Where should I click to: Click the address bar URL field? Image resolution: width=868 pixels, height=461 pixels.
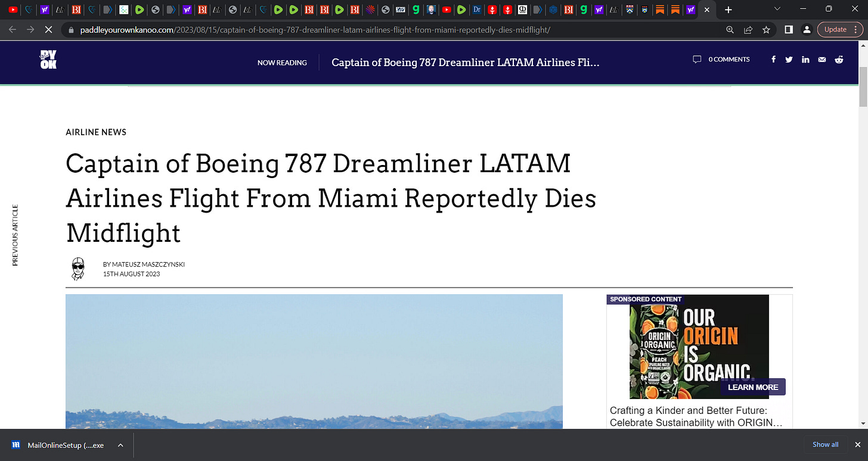coord(393,29)
